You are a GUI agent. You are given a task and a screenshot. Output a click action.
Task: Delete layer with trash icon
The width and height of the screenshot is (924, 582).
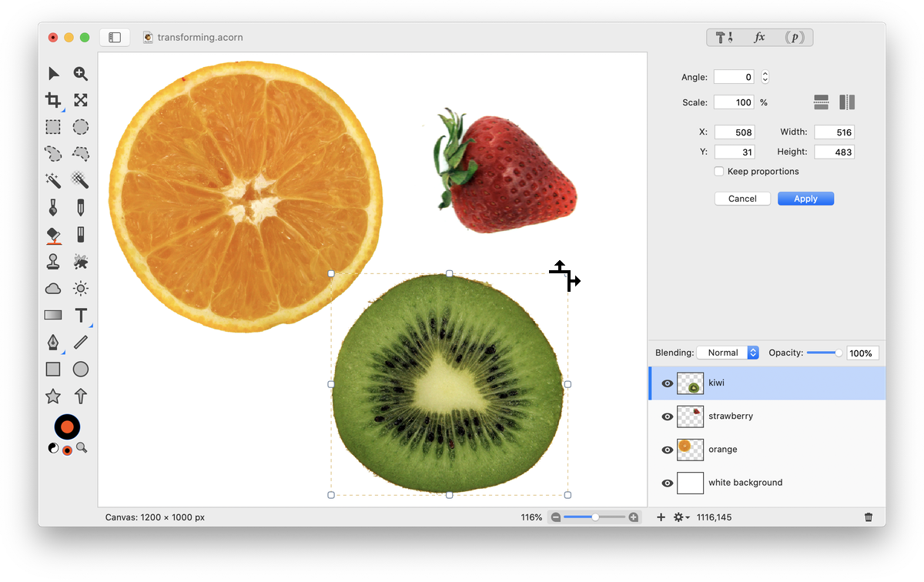click(x=869, y=517)
